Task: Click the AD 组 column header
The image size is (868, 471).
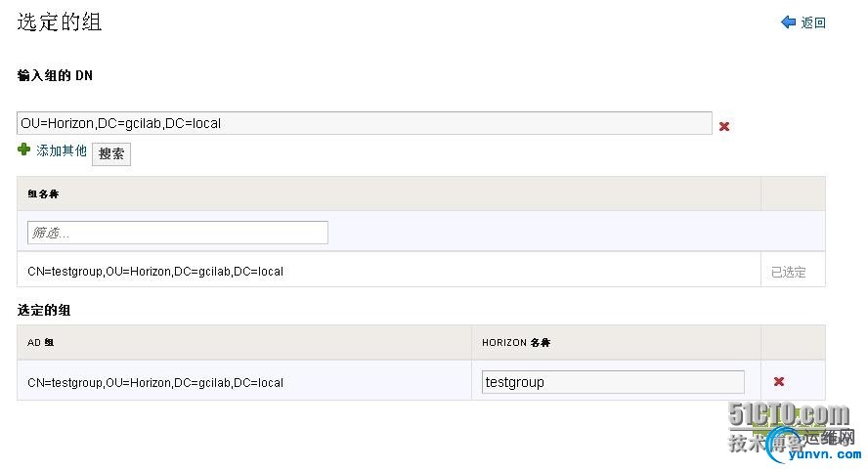Action: click(x=41, y=342)
